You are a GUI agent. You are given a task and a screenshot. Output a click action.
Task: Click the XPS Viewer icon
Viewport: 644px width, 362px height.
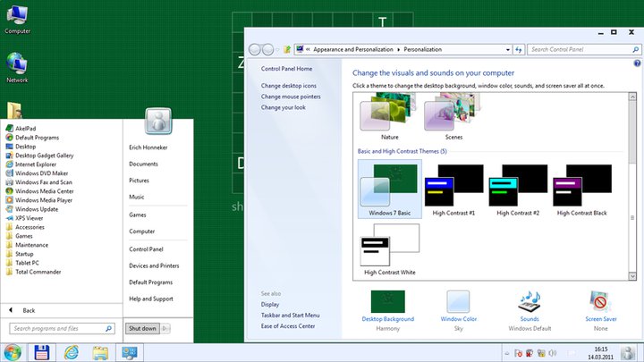10,218
